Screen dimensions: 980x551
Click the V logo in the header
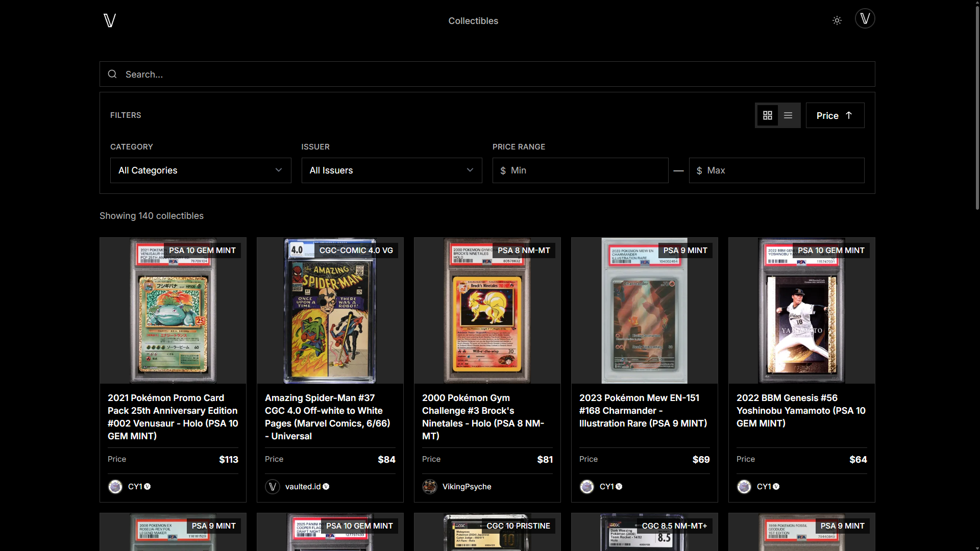coord(109,20)
